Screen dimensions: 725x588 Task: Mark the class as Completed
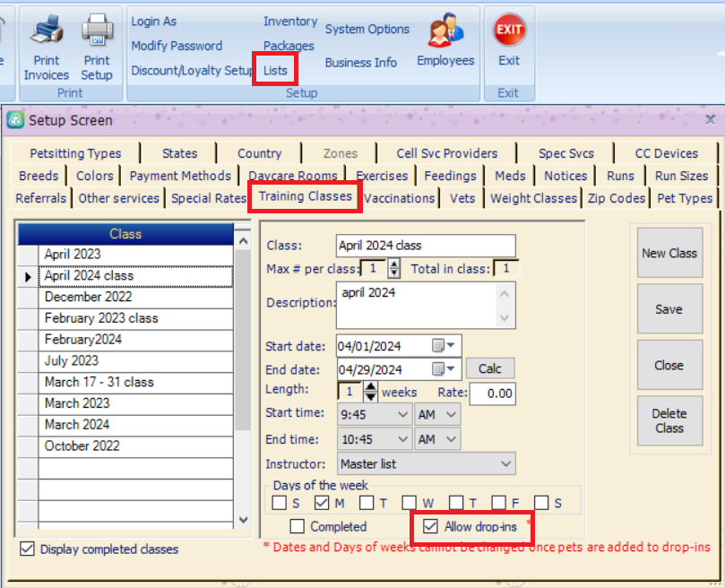(x=297, y=526)
